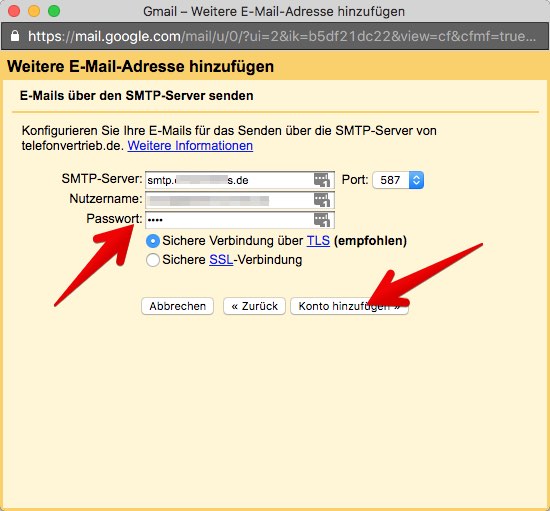Image resolution: width=550 pixels, height=511 pixels.
Task: Click the password manager icon in Nutzername field
Action: point(322,200)
